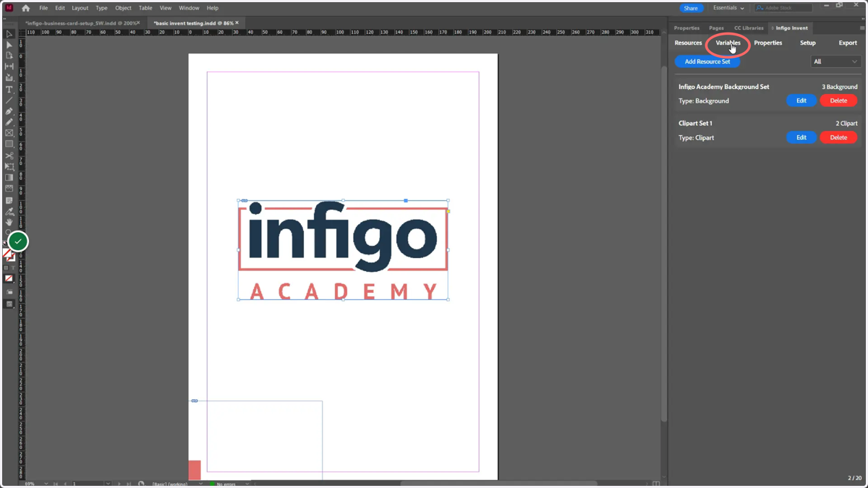Viewport: 868px width, 488px height.
Task: Select the Hand tool
Action: [x=9, y=223]
